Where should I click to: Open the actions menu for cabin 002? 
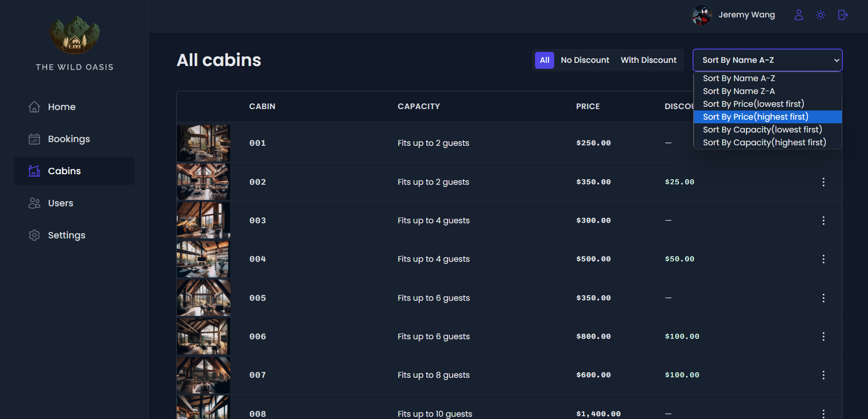823,182
